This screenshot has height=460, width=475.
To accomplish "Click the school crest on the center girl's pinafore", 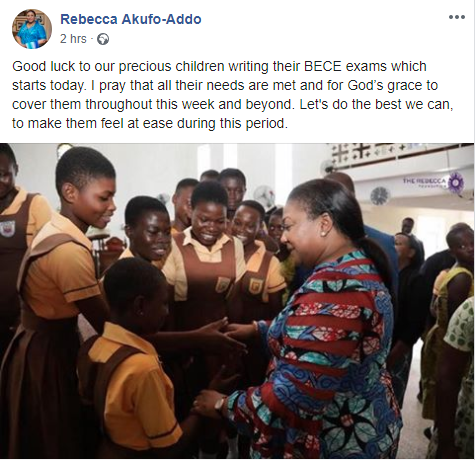I will point(223,284).
